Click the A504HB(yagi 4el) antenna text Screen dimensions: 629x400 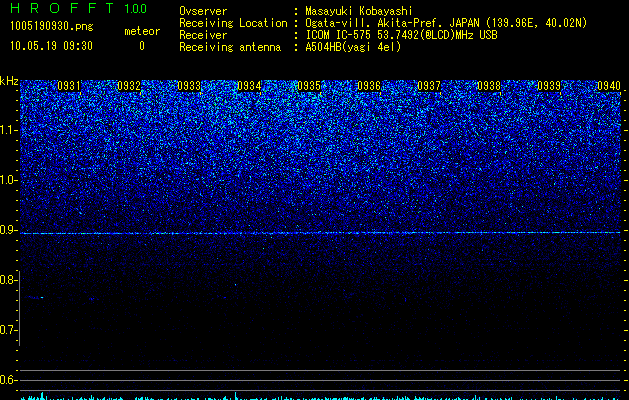353,47
